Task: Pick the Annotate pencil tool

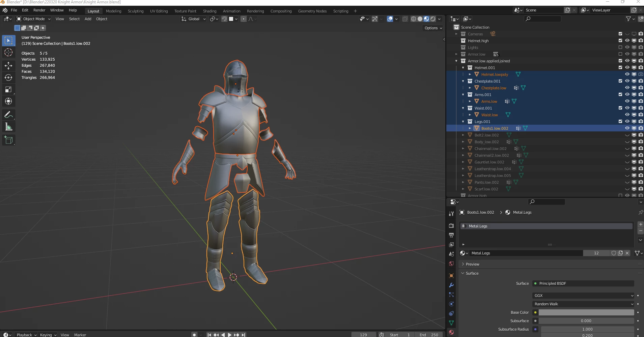Action: coord(8,115)
